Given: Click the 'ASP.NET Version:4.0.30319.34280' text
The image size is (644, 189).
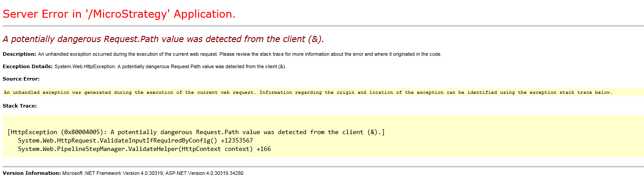Looking at the screenshot, I should coord(205,174).
